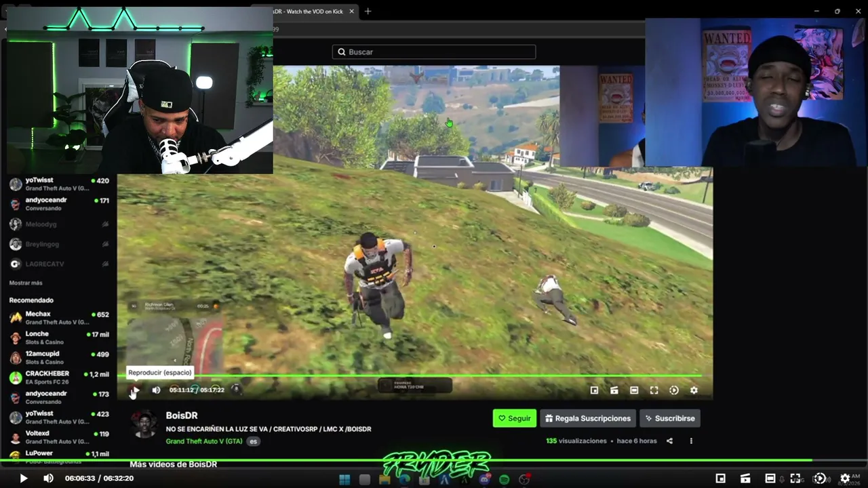868x488 pixels.
Task: Open the Windows Start menu
Action: (344, 479)
